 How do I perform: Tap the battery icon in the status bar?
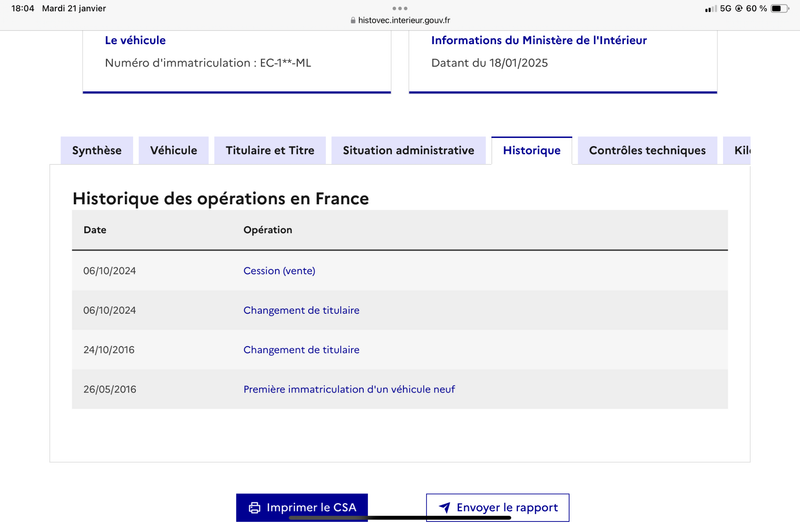[780, 8]
